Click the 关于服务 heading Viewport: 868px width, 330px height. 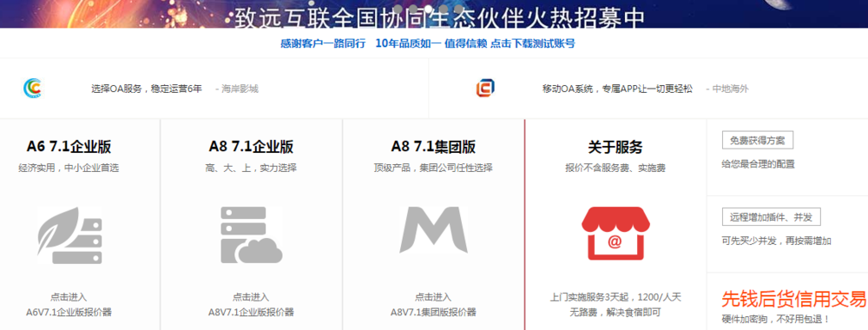[x=615, y=147]
